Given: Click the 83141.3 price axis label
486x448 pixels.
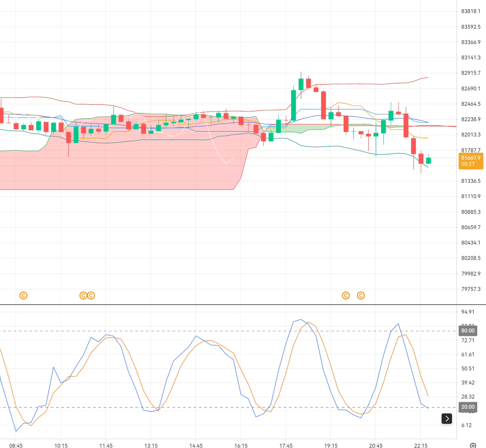Looking at the screenshot, I should click(471, 57).
